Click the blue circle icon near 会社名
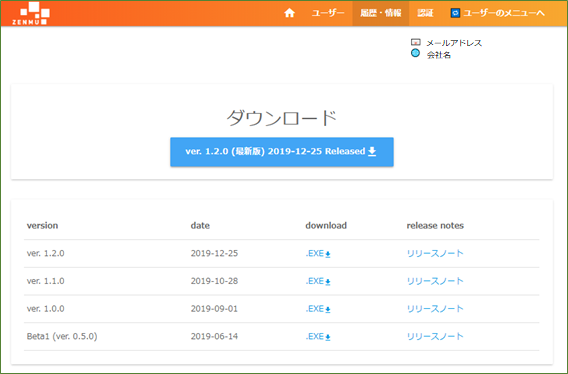Screen dimensions: 568x374 click(x=415, y=53)
